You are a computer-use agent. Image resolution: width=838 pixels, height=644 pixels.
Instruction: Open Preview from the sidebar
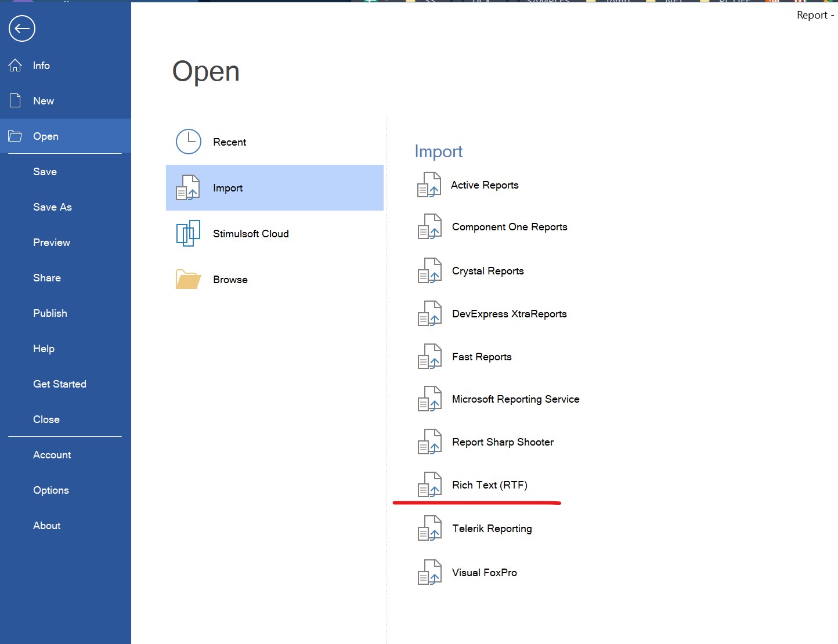(52, 243)
